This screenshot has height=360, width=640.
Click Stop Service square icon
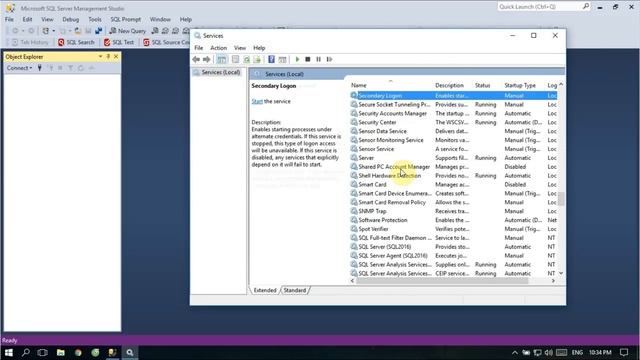(x=308, y=60)
